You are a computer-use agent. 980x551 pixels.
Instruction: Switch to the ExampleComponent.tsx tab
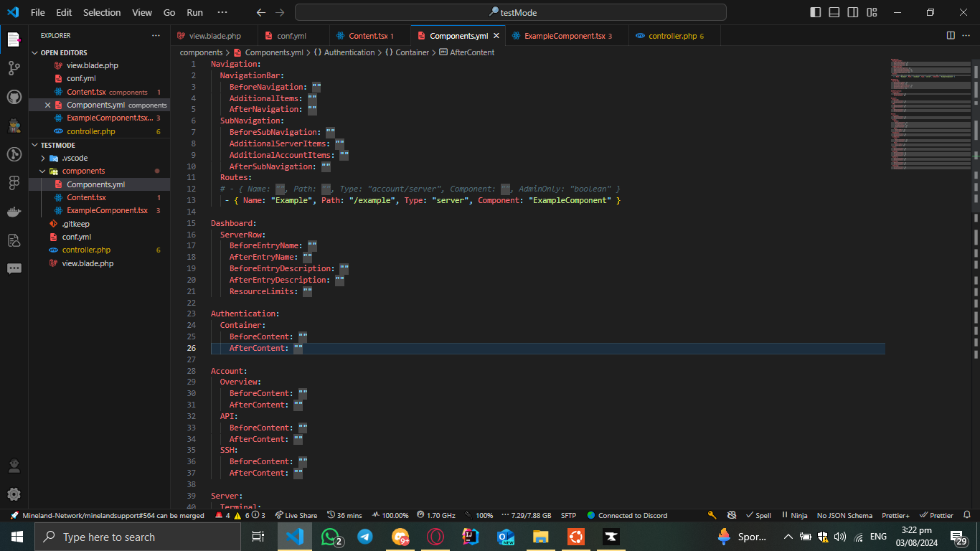(x=566, y=35)
